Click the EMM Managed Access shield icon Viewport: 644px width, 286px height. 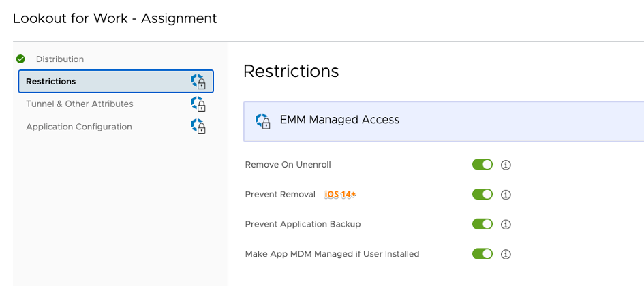tap(263, 121)
